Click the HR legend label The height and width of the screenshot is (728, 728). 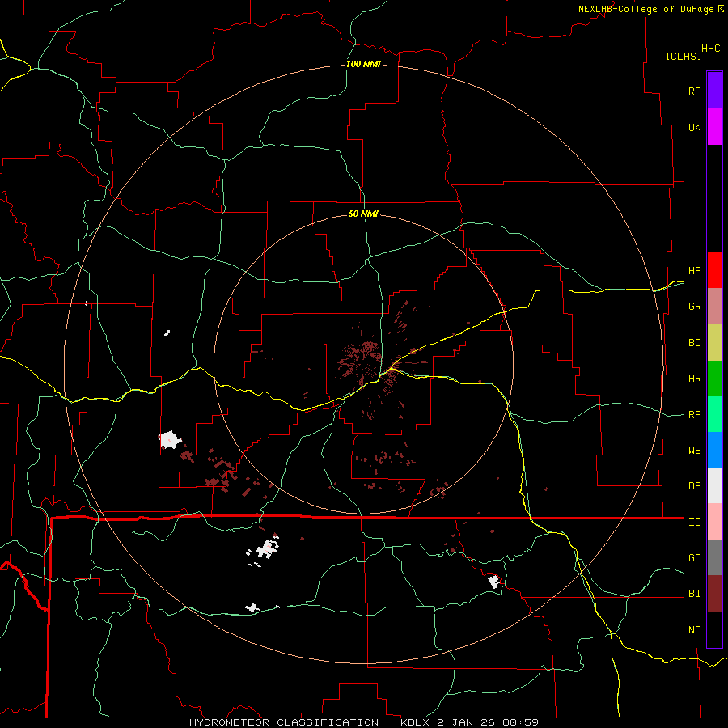[695, 379]
